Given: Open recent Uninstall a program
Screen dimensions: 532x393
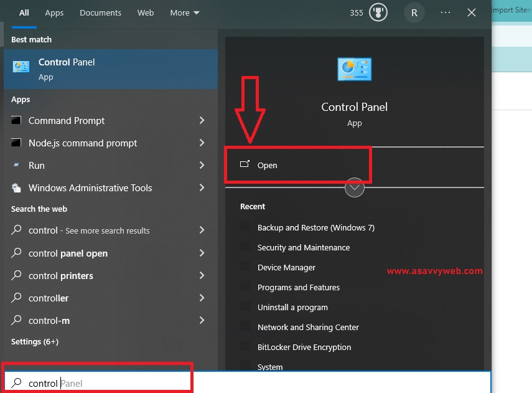Looking at the screenshot, I should [293, 308].
